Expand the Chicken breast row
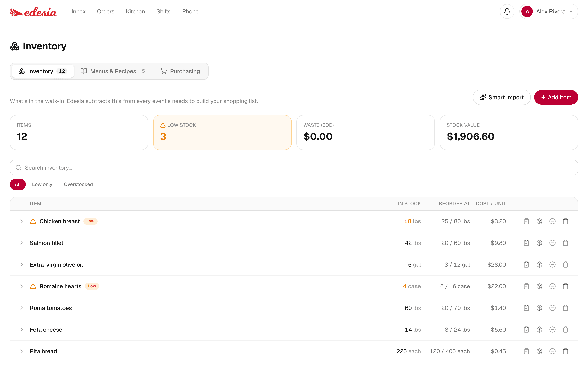 (22, 221)
